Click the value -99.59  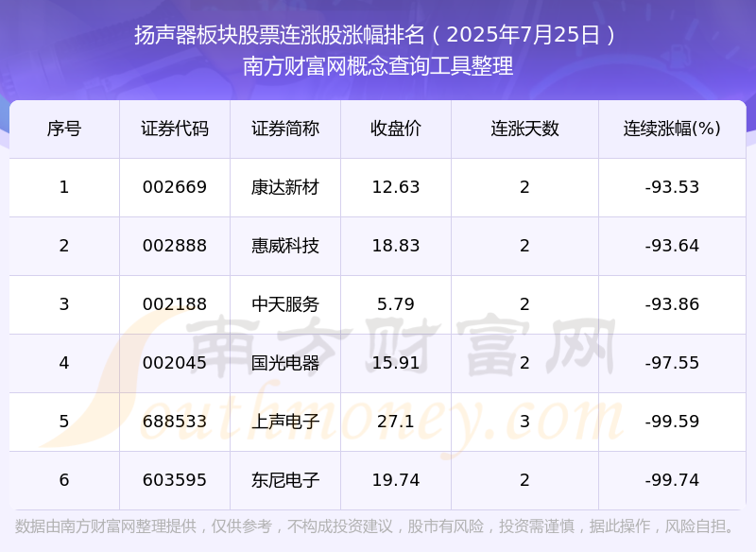click(672, 422)
